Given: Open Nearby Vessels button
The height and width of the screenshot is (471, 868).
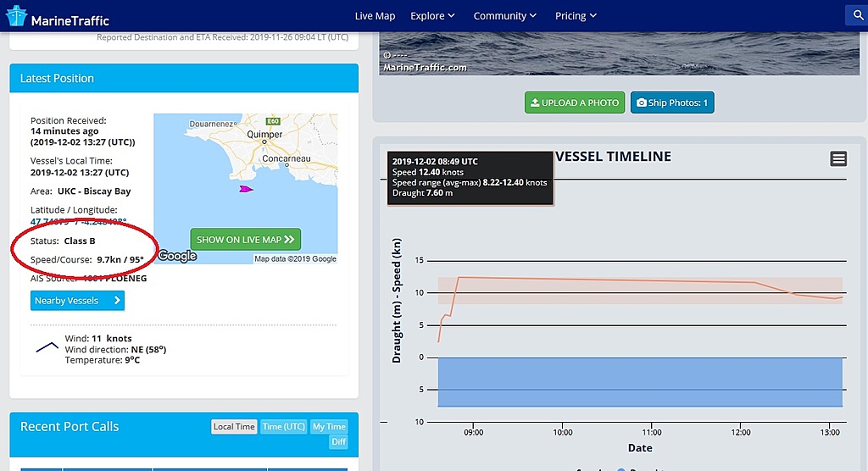Looking at the screenshot, I should point(77,301).
